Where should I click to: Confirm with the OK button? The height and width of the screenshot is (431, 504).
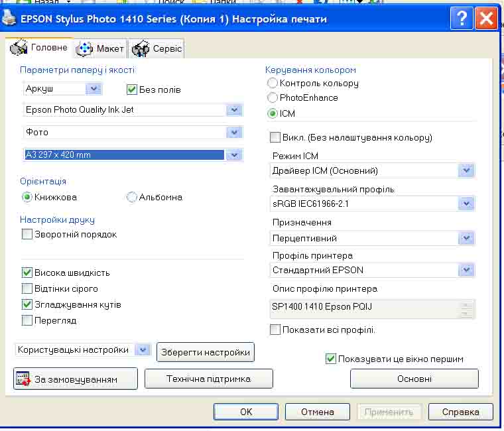pos(246,412)
